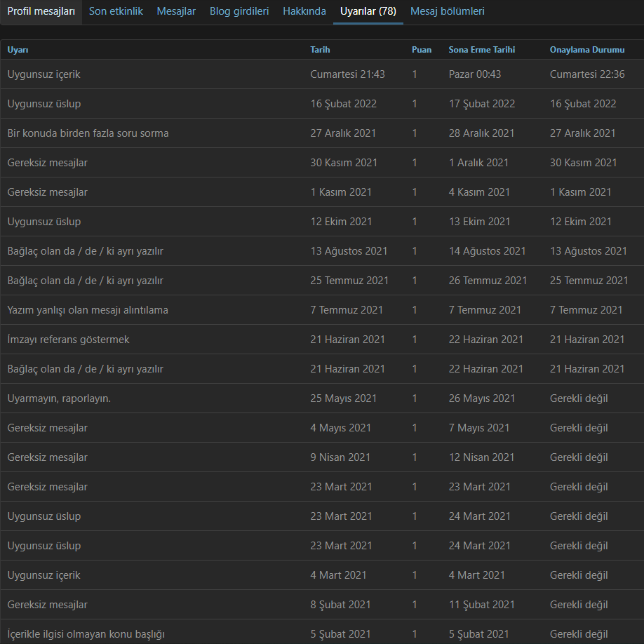Open Uygunsuz üslup warning dated 16 Şubat 2022
644x644 pixels.
click(44, 104)
